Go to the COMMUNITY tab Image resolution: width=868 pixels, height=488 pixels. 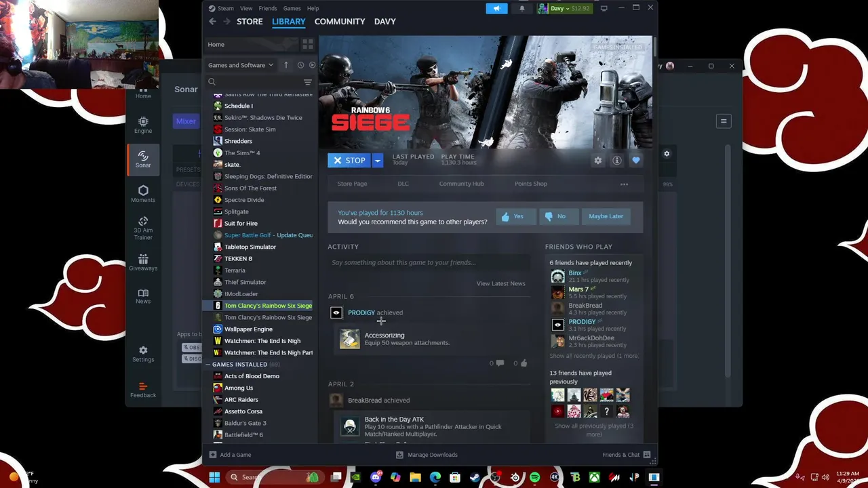[x=340, y=22]
